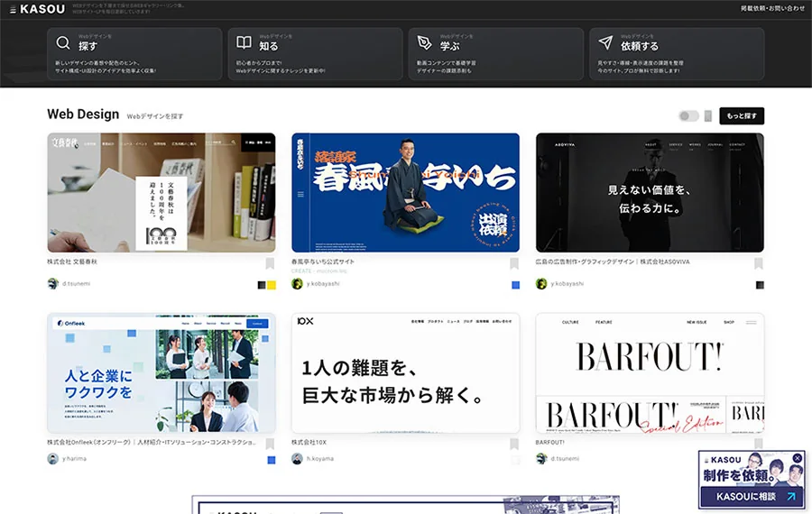Viewport: 812px width, 514px height.
Task: Bookmark the BARFOUT! entry
Action: [759, 444]
